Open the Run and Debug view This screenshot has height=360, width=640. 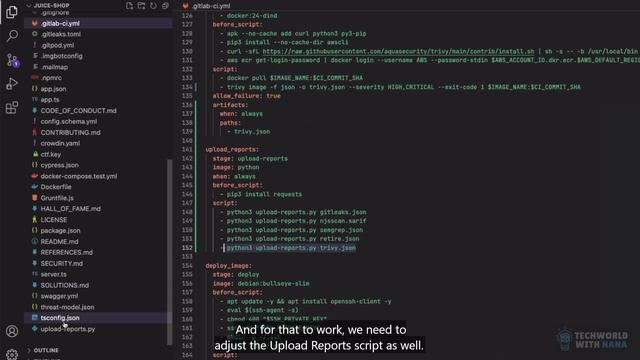(12, 84)
